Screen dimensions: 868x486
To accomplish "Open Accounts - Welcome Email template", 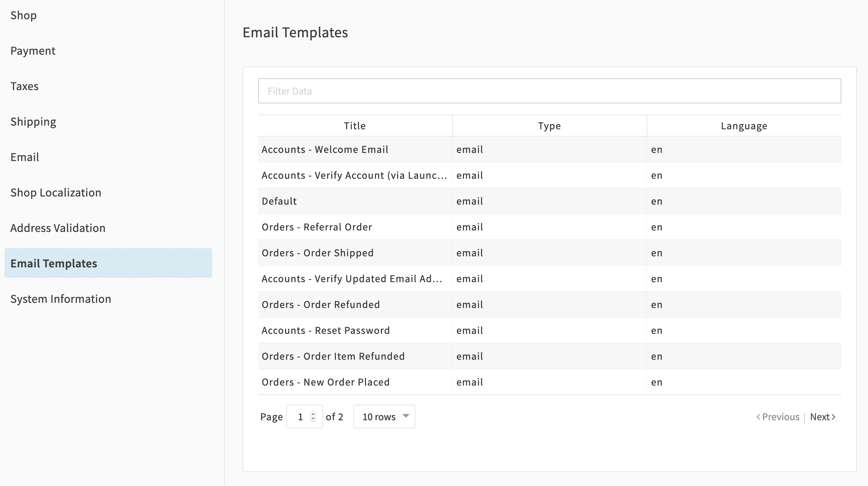I will 325,150.
